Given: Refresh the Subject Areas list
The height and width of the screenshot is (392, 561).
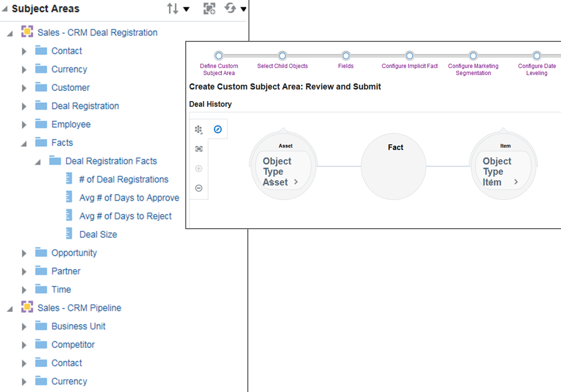Looking at the screenshot, I should click(229, 9).
